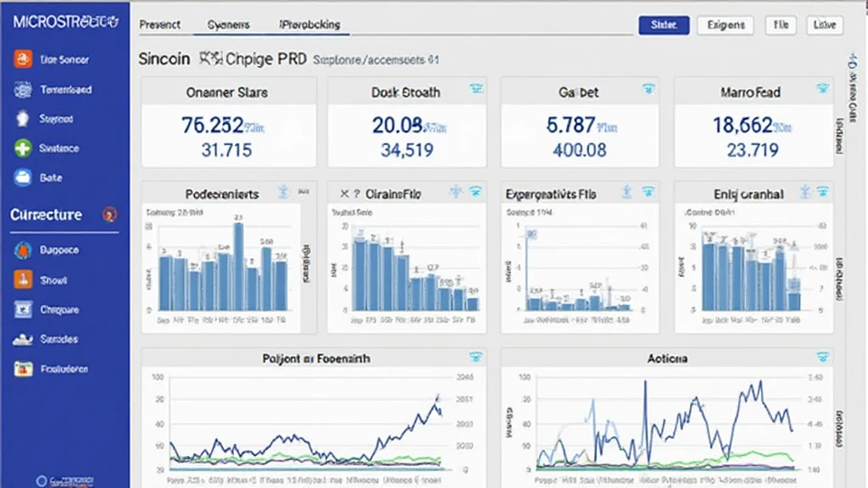Click the tallest bar in Podecrenierts chart
This screenshot has height=488, width=868.
tap(238, 267)
